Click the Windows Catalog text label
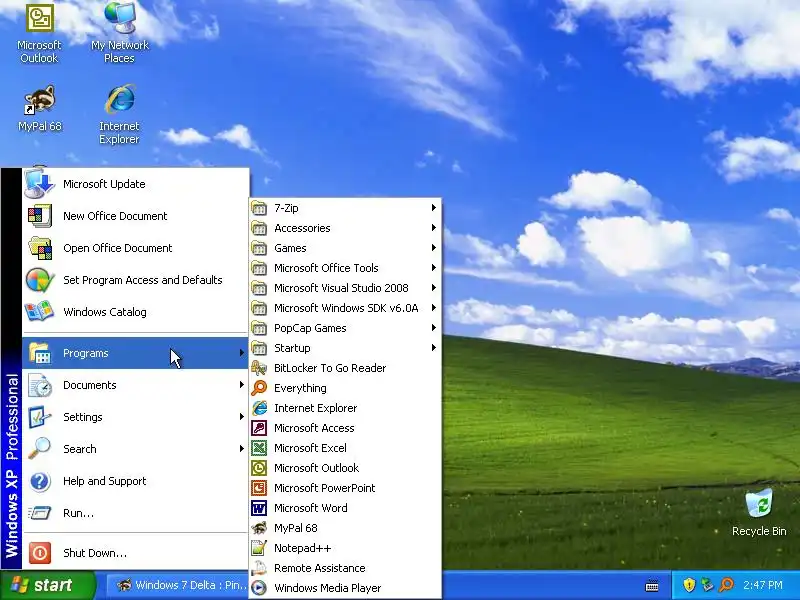 tap(105, 312)
